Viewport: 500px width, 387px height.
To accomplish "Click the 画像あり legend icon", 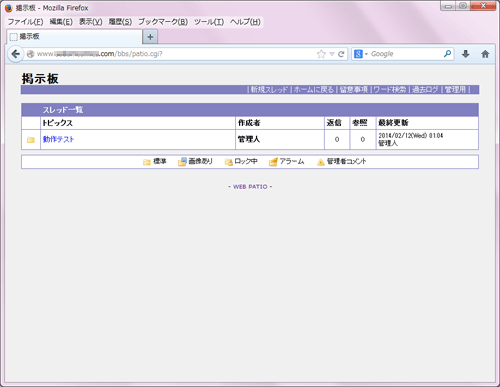I will (182, 162).
